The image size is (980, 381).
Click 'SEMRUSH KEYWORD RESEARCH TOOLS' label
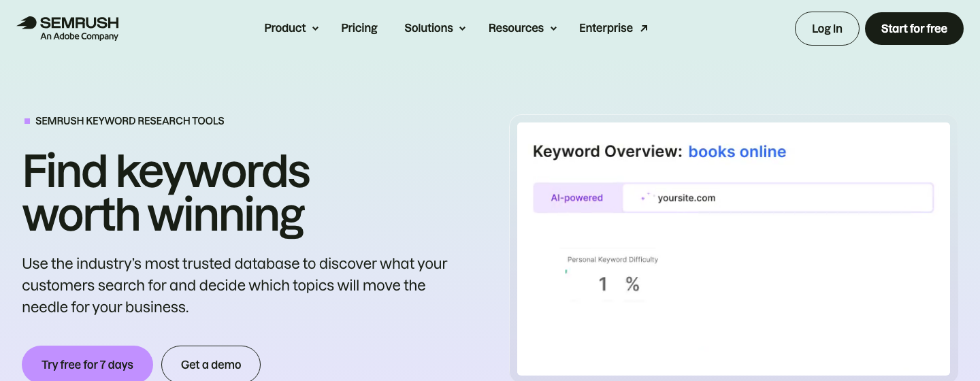129,121
